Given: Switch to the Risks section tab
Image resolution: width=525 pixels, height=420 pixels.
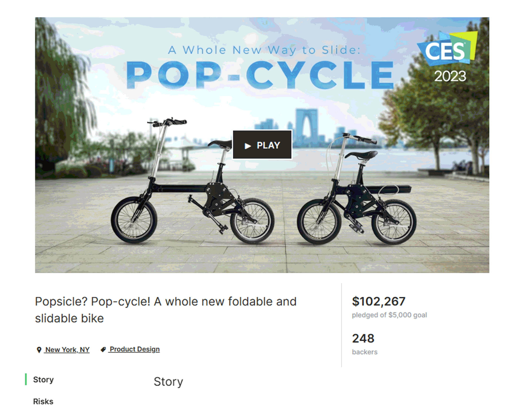Looking at the screenshot, I should coord(43,401).
